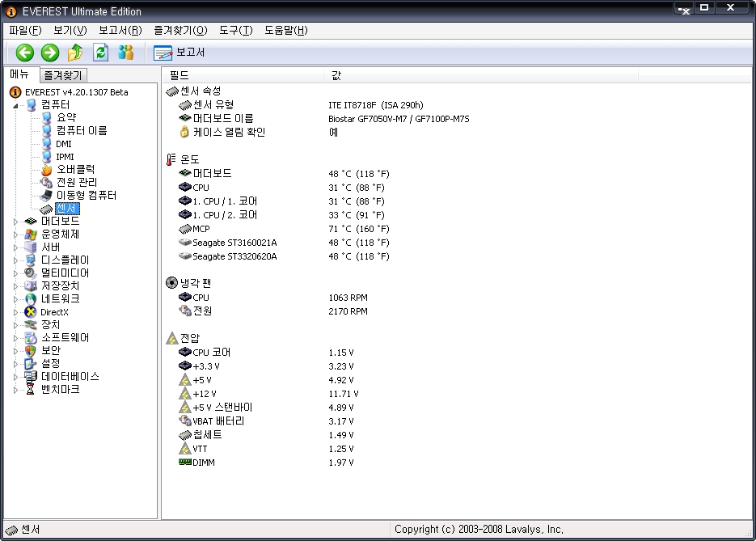
Task: Expand the 저장장치 tree node
Action: point(15,286)
